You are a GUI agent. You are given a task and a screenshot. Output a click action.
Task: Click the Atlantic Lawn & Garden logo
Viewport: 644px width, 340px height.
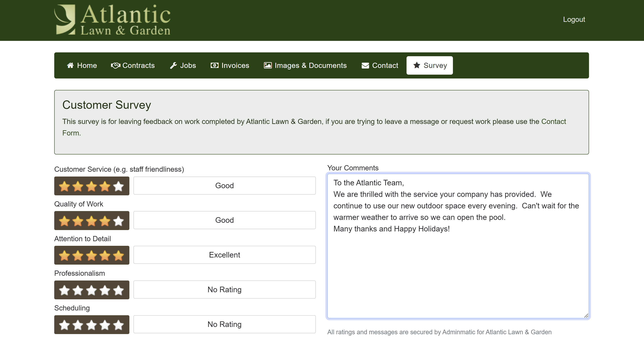[112, 20]
